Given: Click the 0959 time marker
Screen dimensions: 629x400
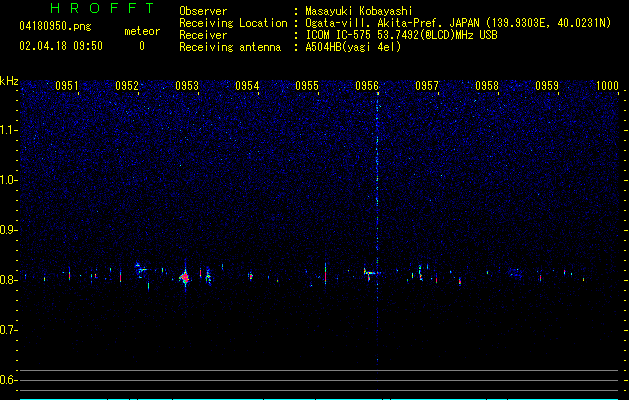Looking at the screenshot, I should 547,86.
